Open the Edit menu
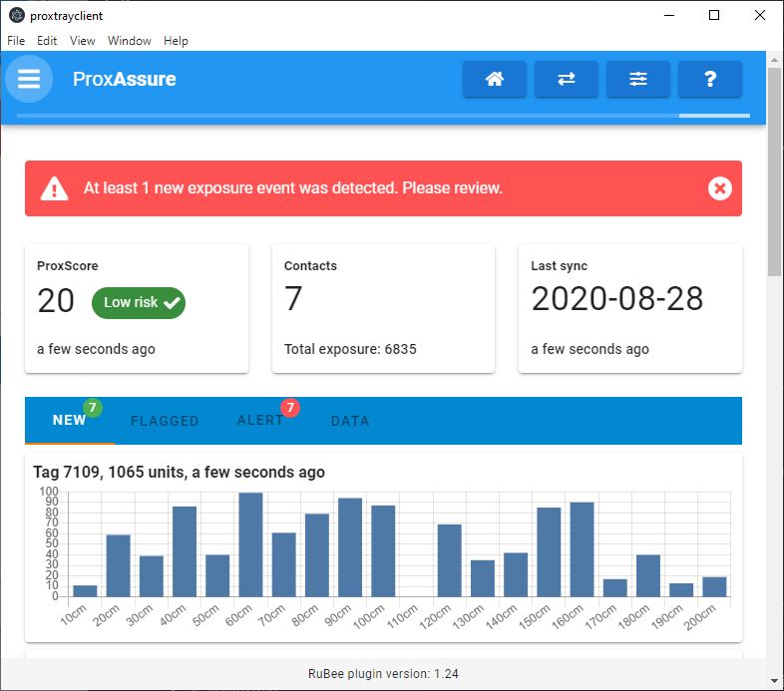The image size is (784, 691). pos(47,41)
